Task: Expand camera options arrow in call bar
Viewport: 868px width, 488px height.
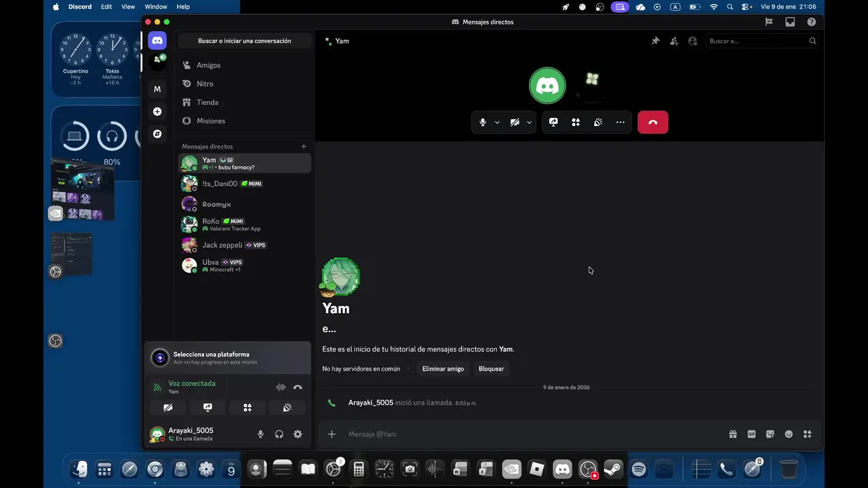Action: (529, 122)
